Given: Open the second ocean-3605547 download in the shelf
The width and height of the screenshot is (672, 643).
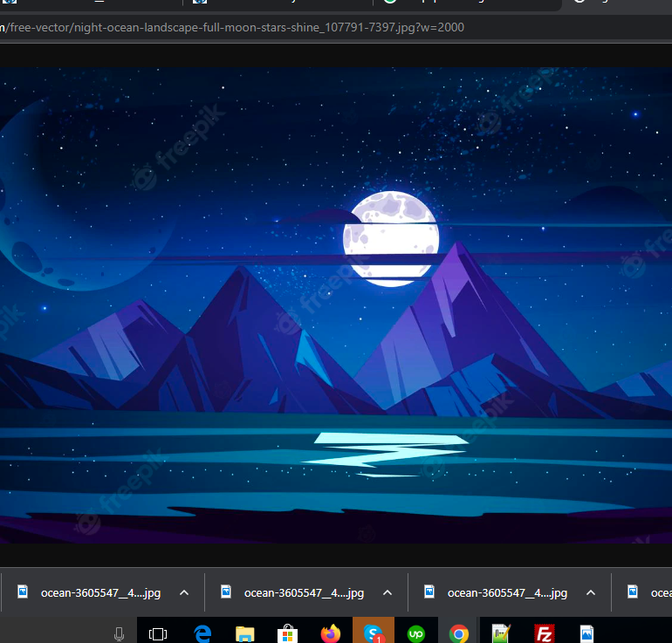Looking at the screenshot, I should pyautogui.click(x=304, y=593).
